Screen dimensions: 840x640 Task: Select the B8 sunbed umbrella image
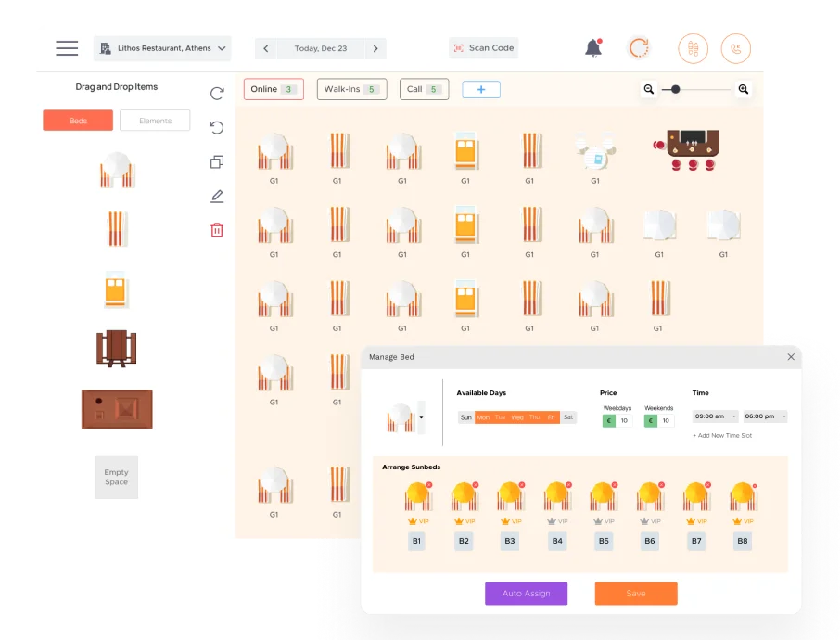(x=743, y=496)
